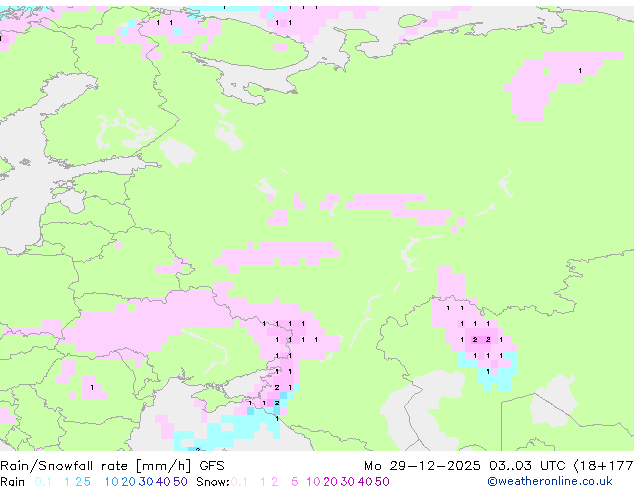The image size is (634, 490).
Task: Click the 'Snow:' legend label
Action: coord(213,482)
